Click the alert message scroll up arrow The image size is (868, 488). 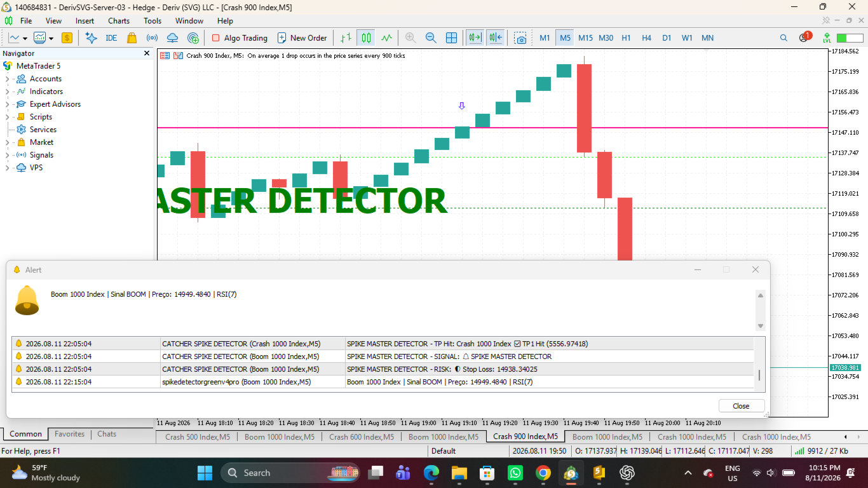point(761,295)
